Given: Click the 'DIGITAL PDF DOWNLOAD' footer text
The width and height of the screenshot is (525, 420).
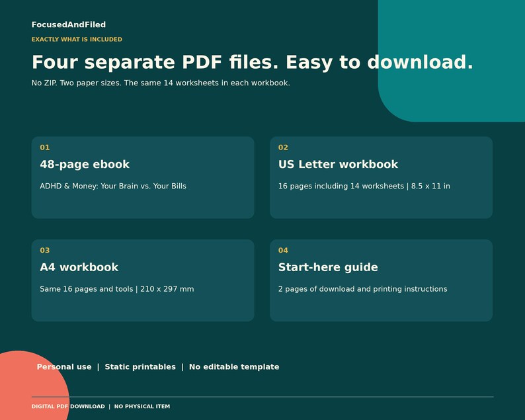Looking at the screenshot, I should (68, 406).
